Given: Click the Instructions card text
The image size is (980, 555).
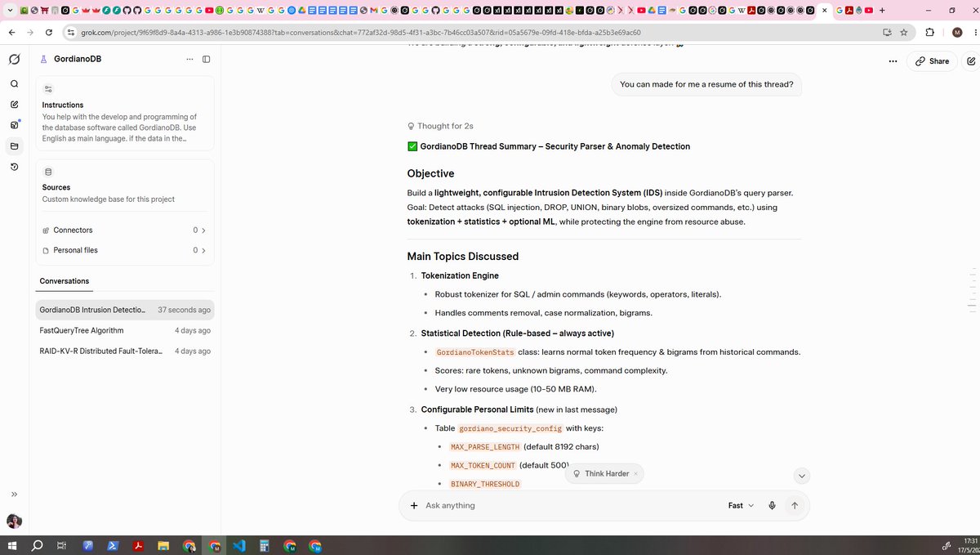Looking at the screenshot, I should [119, 128].
